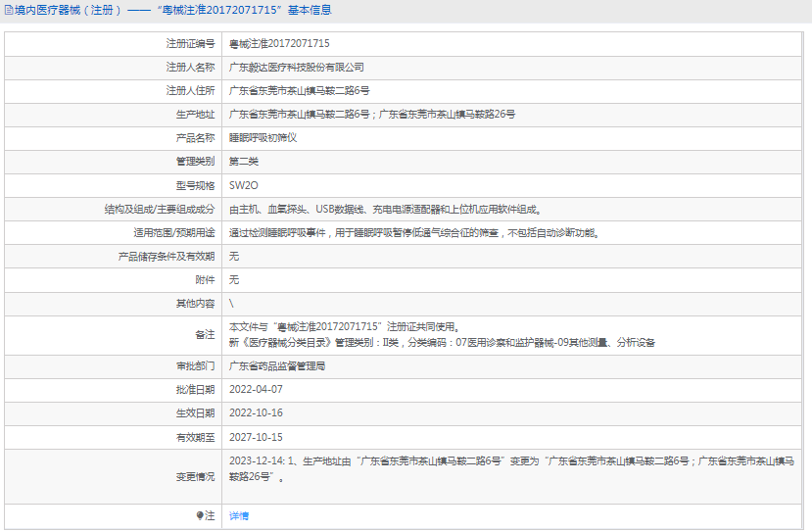Select the structure text starting 由主机、血氧探头
Viewport: 812px width, 532px height.
click(x=385, y=210)
